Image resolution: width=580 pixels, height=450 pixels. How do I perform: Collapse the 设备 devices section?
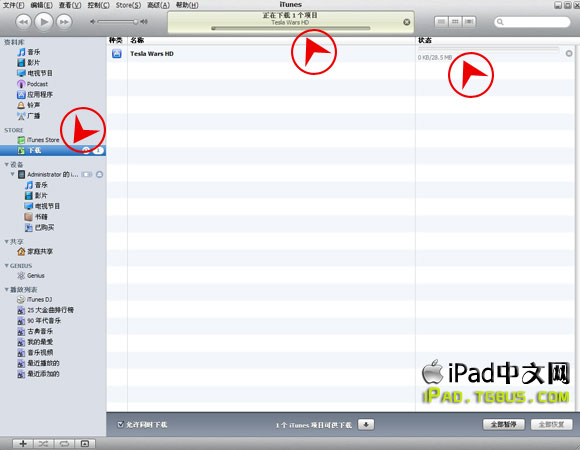pyautogui.click(x=6, y=164)
